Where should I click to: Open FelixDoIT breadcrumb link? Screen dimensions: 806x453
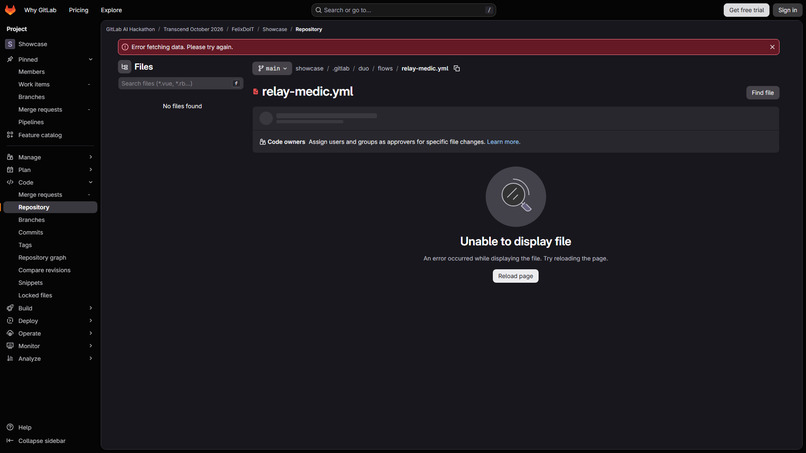[x=243, y=29]
